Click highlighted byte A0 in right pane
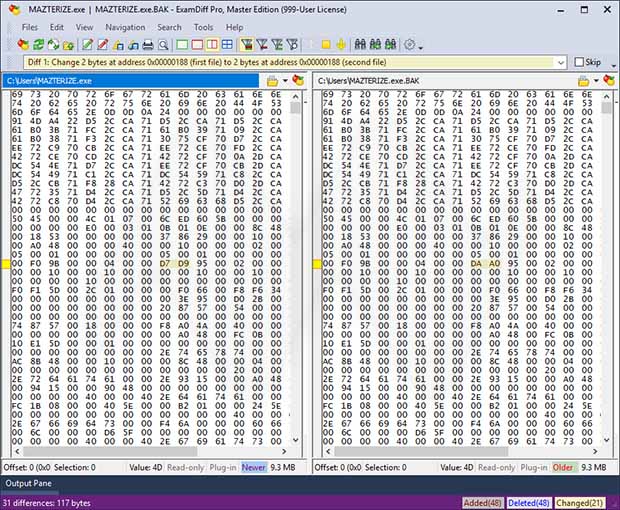Image resolution: width=620 pixels, height=510 pixels. 495,263
